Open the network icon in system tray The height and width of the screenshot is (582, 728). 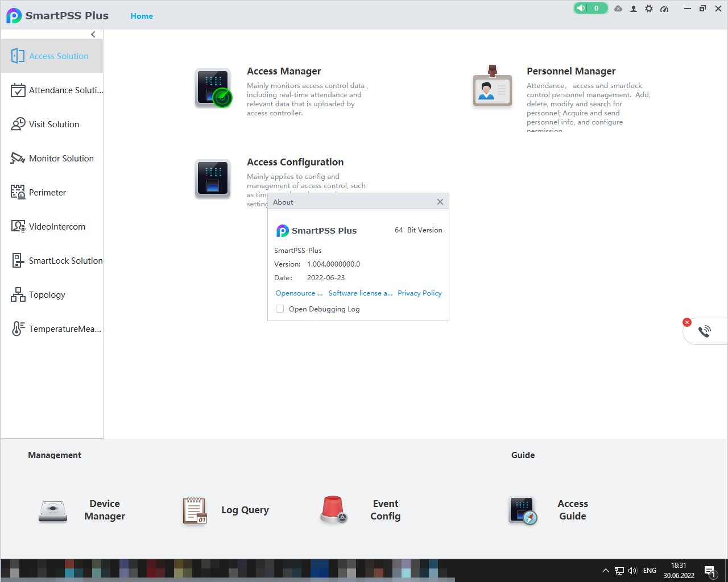click(x=619, y=571)
